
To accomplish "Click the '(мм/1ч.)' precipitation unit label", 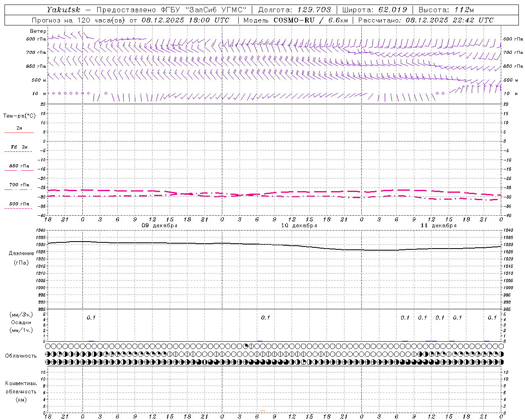I will point(21,330).
